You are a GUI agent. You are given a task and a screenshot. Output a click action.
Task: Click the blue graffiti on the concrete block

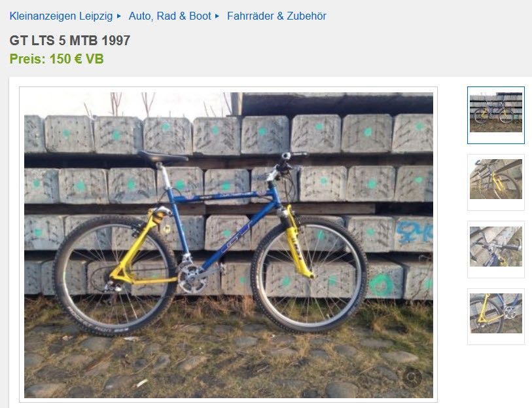(x=414, y=232)
